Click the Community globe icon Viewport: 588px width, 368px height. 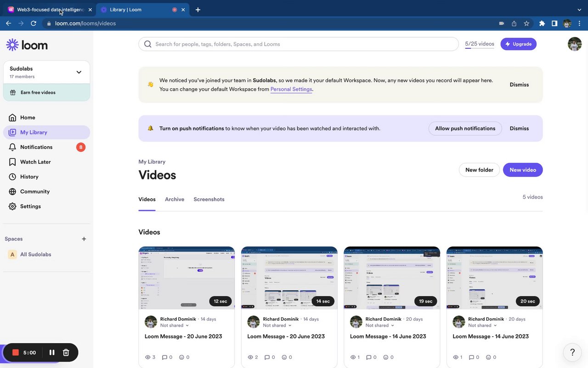12,191
